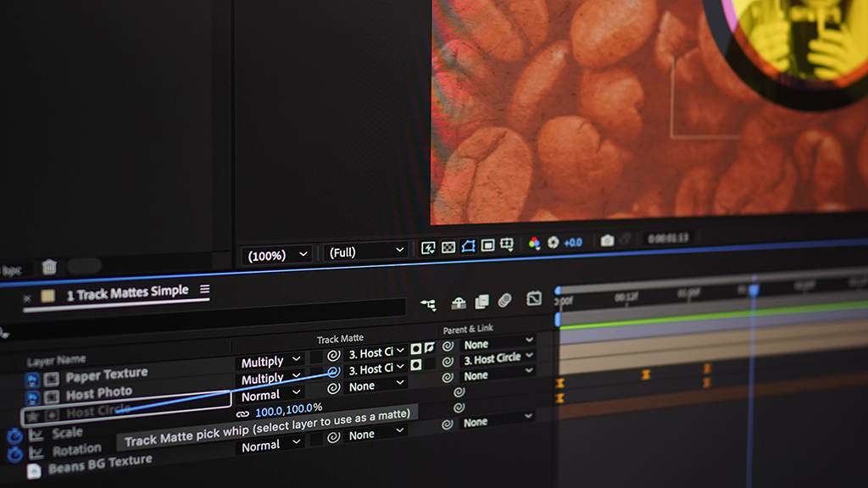The height and width of the screenshot is (488, 868).
Task: Select the Paper Texture layer
Action: [x=106, y=375]
